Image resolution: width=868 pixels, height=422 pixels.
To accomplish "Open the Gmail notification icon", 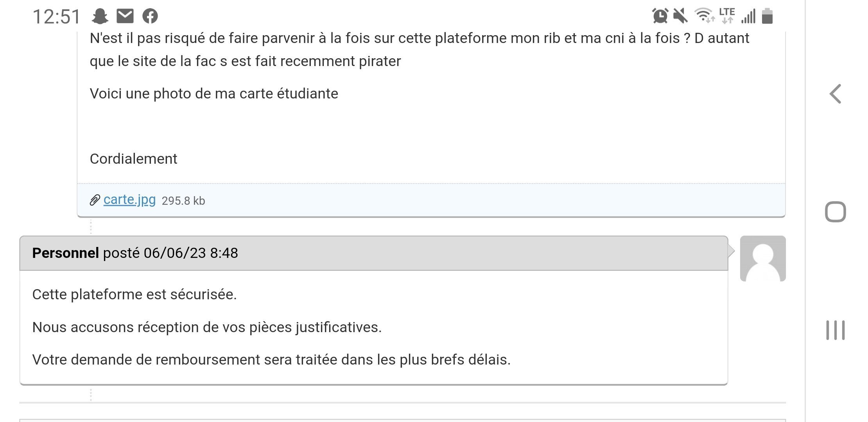I will pos(125,16).
